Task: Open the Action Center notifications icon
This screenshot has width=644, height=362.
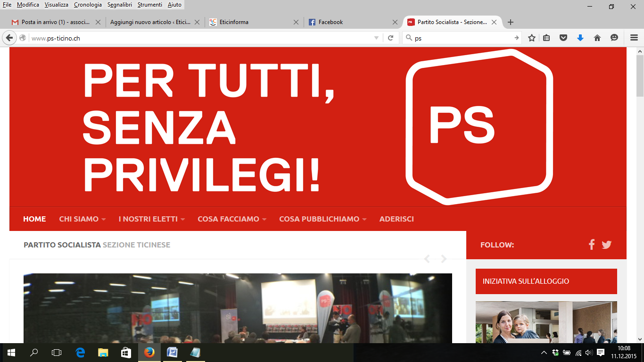Action: [x=601, y=352]
